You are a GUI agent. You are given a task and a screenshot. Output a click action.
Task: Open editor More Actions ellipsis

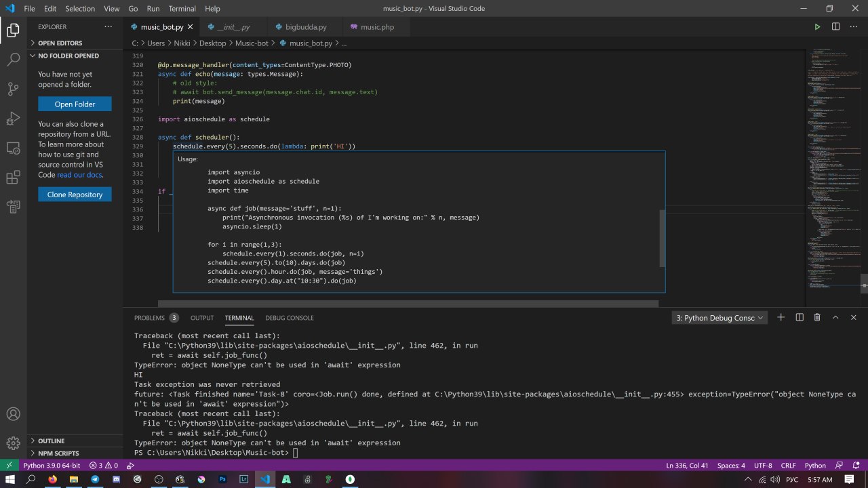tap(853, 27)
